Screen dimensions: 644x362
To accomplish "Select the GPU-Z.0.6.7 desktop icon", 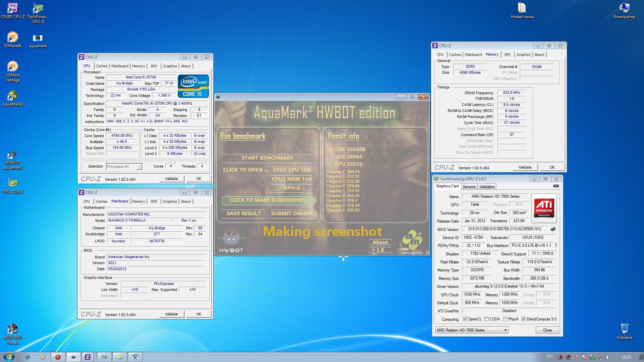I will click(12, 186).
